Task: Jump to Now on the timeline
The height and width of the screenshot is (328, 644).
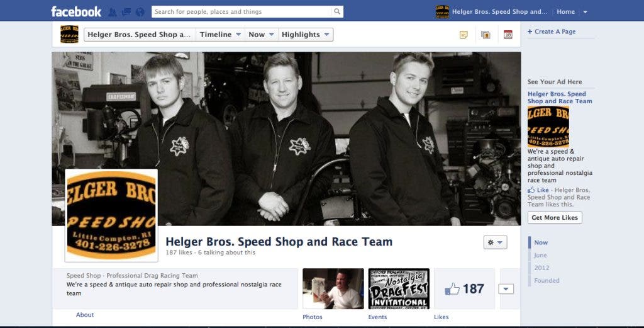Action: (x=541, y=242)
